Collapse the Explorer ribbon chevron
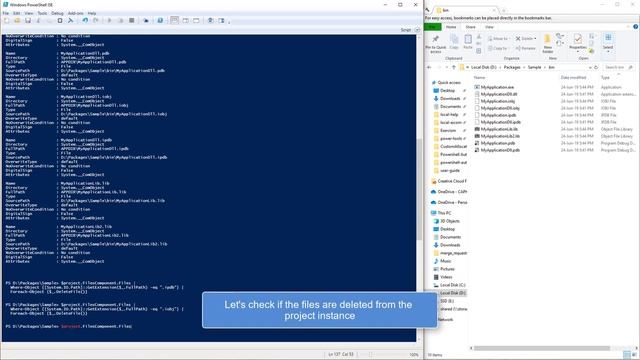The image size is (640, 360). 628,27
